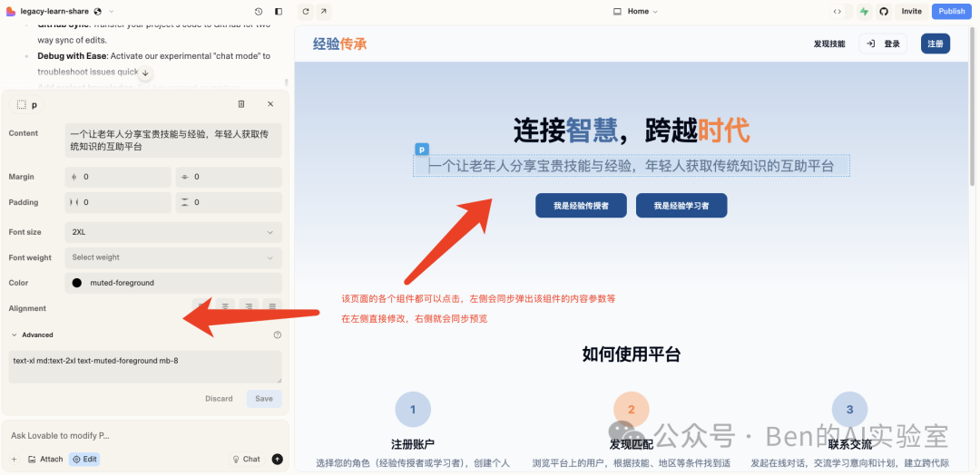Click step 1 circle for 注册账户

413,410
